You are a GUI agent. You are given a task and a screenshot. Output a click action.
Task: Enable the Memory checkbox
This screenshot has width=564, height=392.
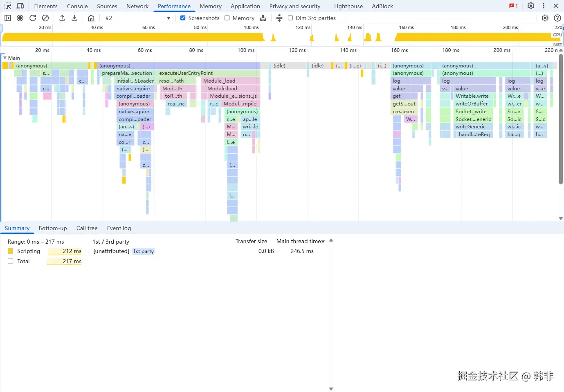click(227, 18)
